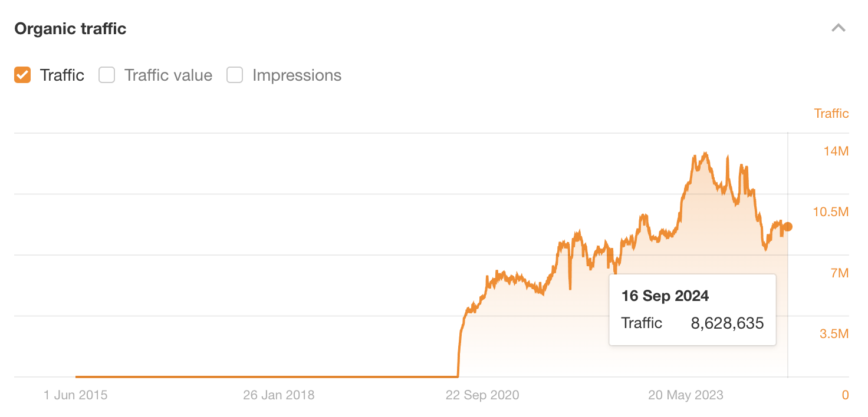Click the orange Traffic axis label
Screen dimensions: 868x417
point(831,113)
